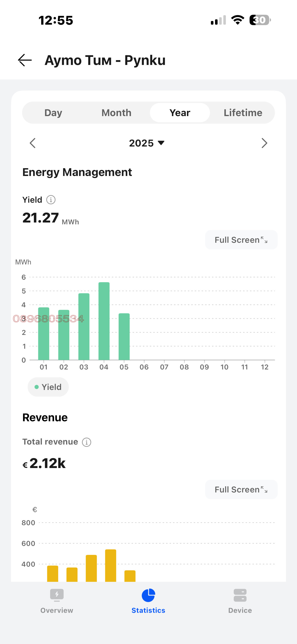This screenshot has width=297, height=644.
Task: Switch to Day view
Action: (x=53, y=113)
